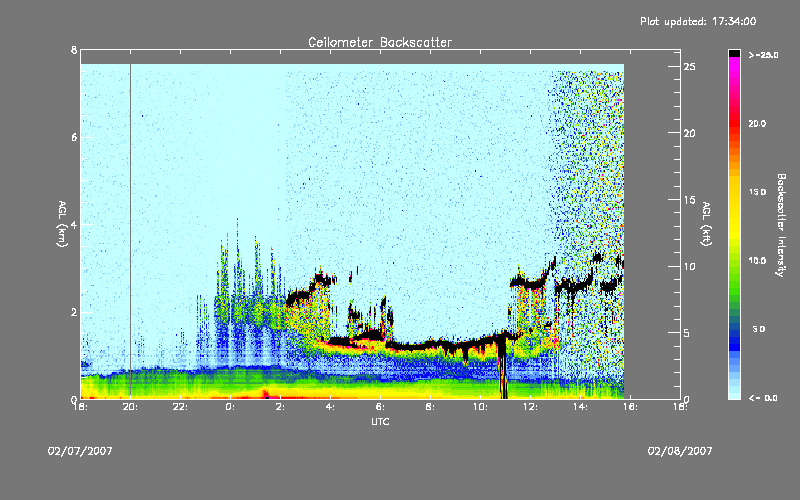The height and width of the screenshot is (500, 800).
Task: Click the 6 tick on the km axis
Action: [74, 137]
